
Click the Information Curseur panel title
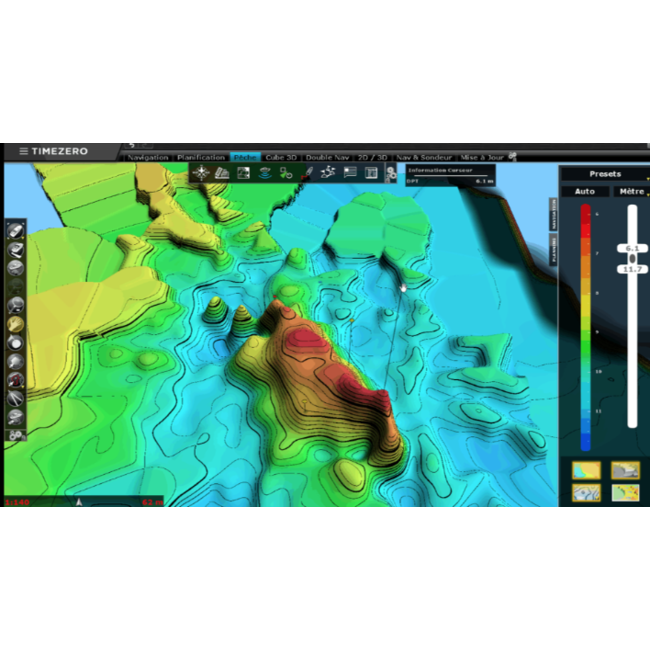440,170
